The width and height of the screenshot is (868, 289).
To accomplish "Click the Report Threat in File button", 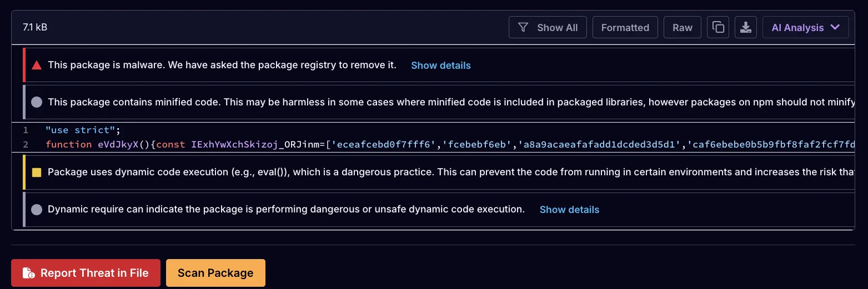I will click(86, 273).
